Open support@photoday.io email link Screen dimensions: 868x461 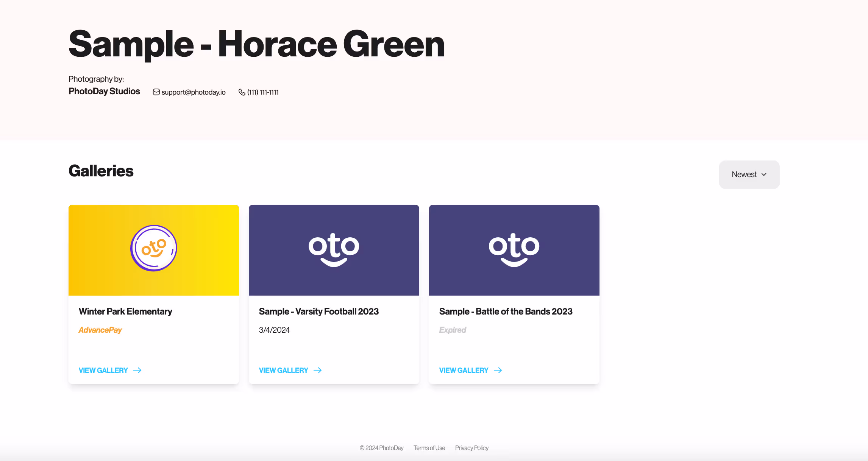click(194, 92)
